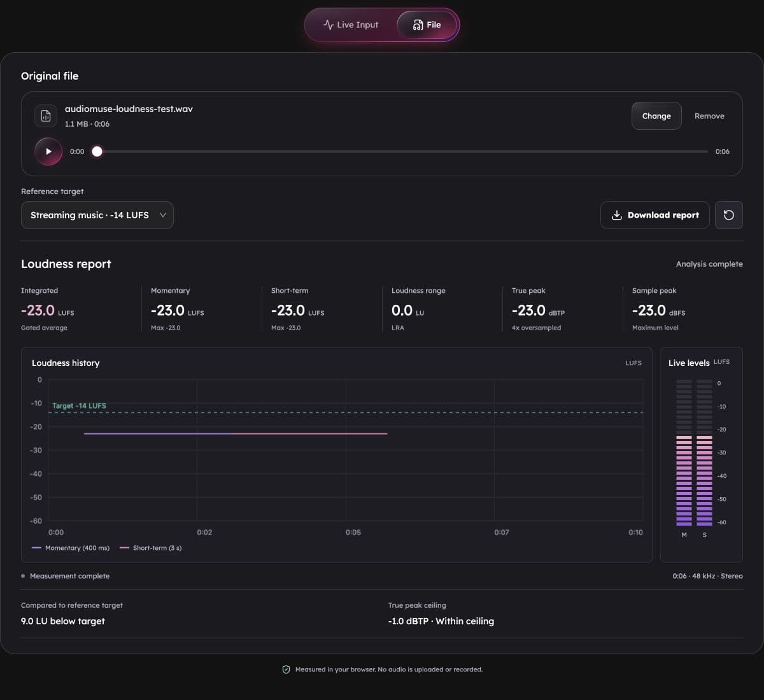Click the 'Target -14 LUFS' chart label
The height and width of the screenshot is (700, 764).
point(79,405)
